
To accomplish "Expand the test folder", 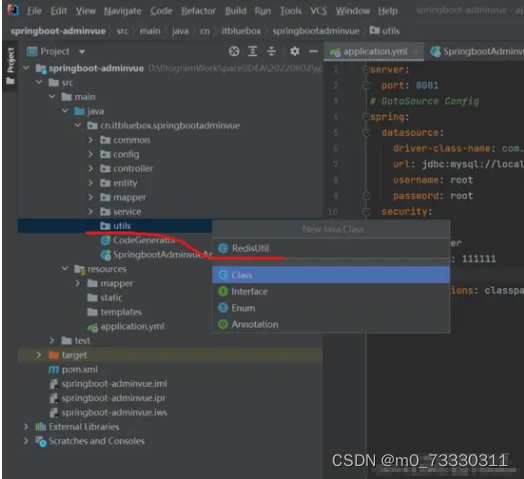I will coord(52,341).
